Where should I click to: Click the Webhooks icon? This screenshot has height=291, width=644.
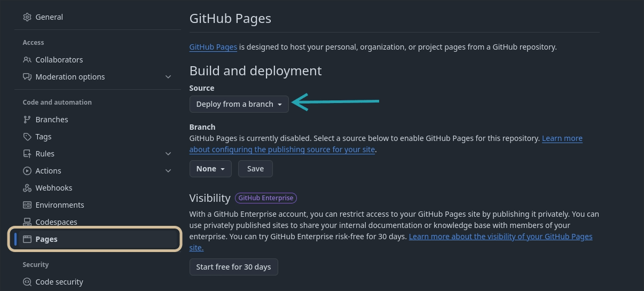27,188
